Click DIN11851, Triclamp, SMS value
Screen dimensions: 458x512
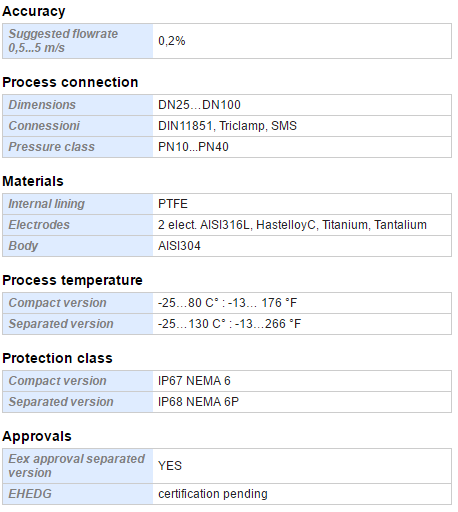click(x=227, y=126)
